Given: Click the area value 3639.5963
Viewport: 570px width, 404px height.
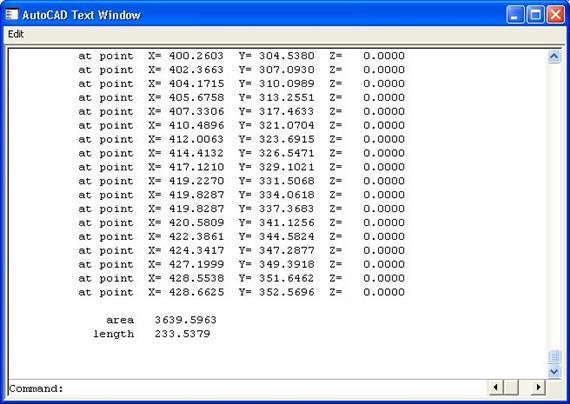Looking at the screenshot, I should coord(185,320).
